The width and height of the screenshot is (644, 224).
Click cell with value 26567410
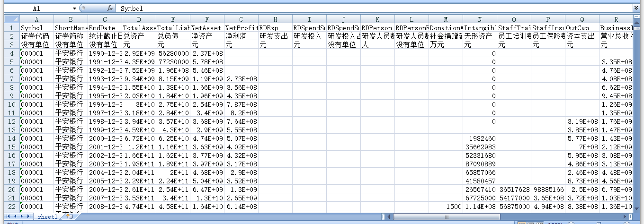480,190
